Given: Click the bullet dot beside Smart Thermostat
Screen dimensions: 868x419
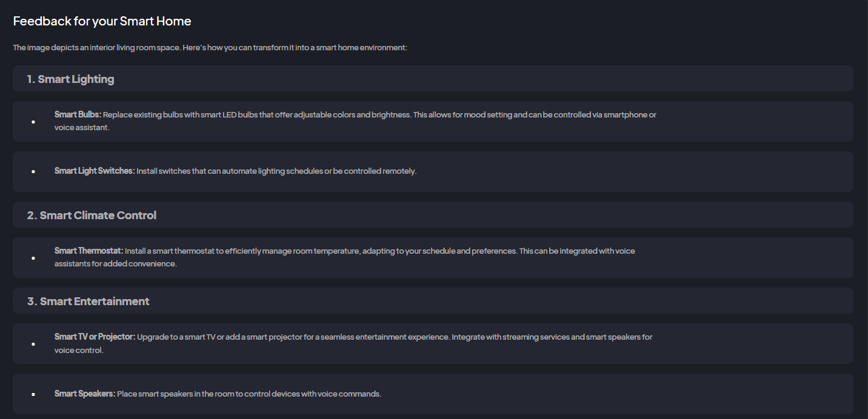Looking at the screenshot, I should click(33, 258).
